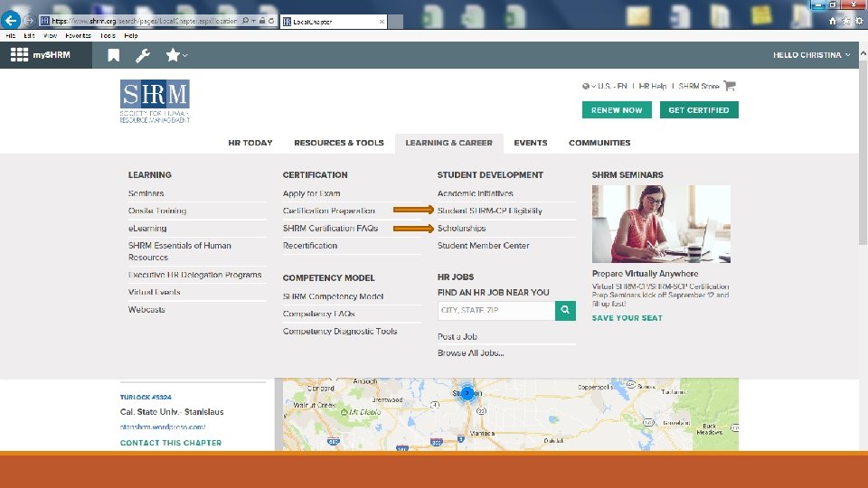868x488 pixels.
Task: Click the job search magnifier button
Action: (x=565, y=310)
